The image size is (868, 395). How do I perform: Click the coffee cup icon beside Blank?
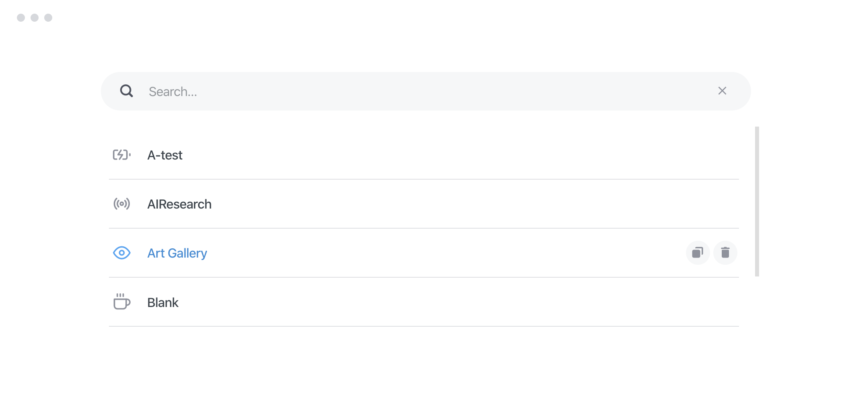[x=121, y=302]
